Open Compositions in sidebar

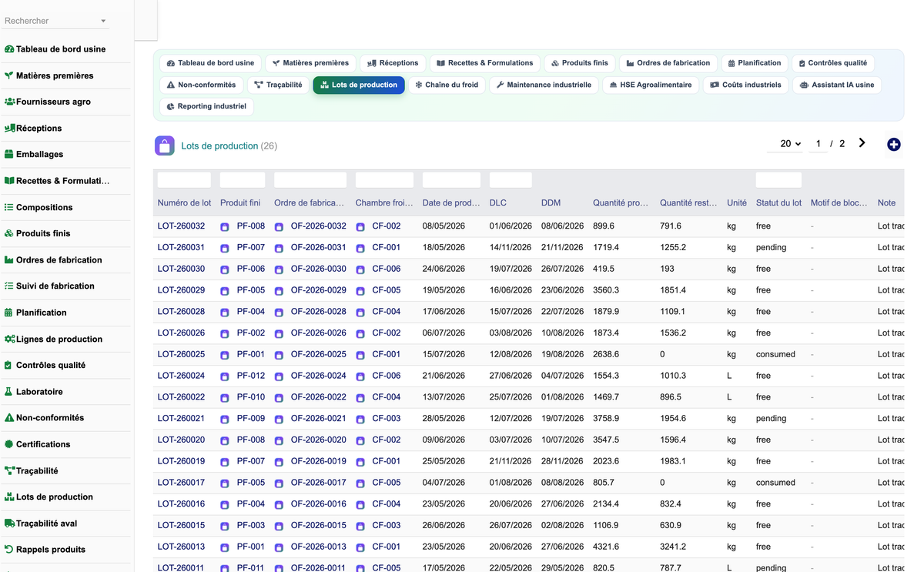(x=38, y=207)
